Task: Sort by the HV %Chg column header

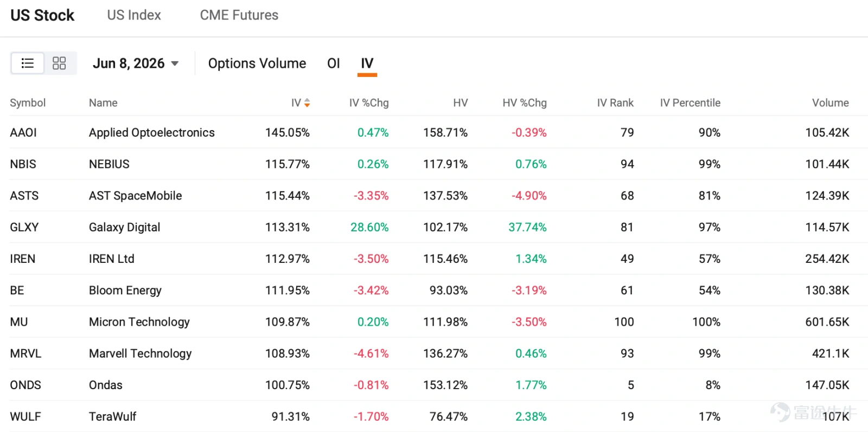Action: [525, 103]
